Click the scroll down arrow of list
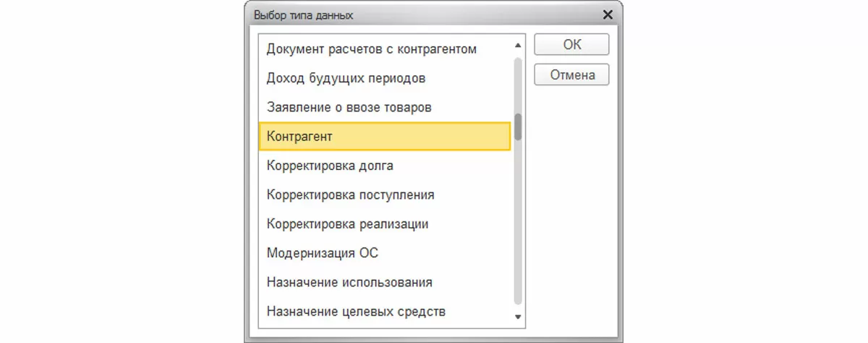Viewport: 868px width, 343px height. (517, 317)
